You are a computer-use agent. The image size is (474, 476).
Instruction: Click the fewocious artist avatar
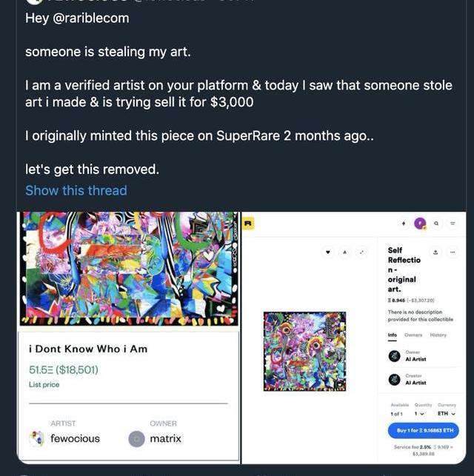point(37,438)
